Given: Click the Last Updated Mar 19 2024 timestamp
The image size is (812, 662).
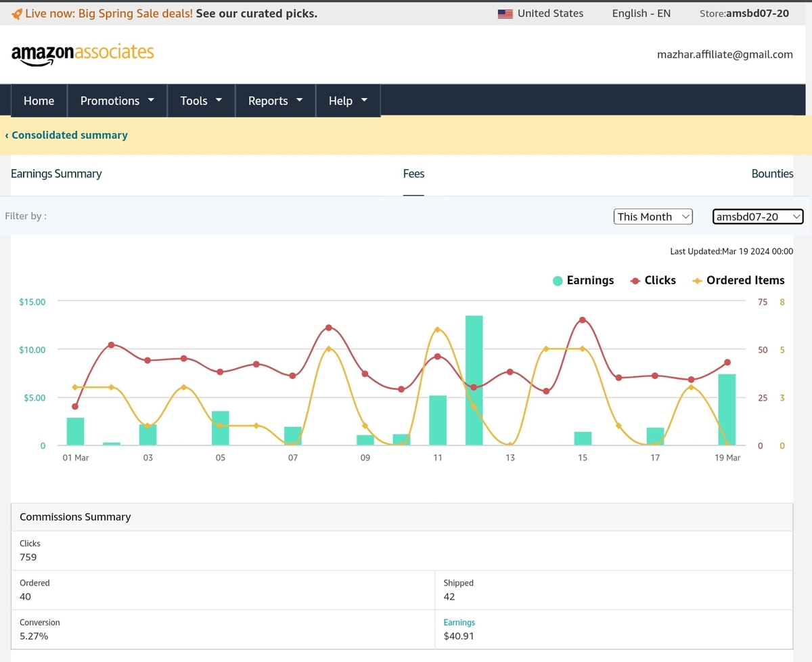Looking at the screenshot, I should [731, 252].
